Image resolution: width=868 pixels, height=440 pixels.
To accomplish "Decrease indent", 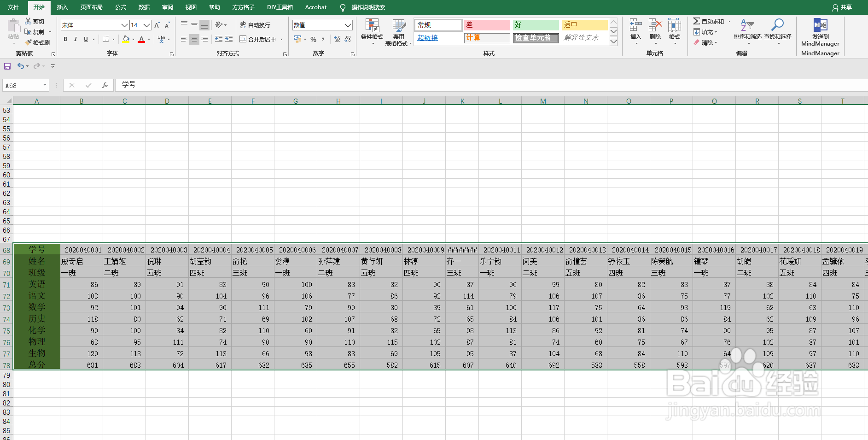I will 219,39.
